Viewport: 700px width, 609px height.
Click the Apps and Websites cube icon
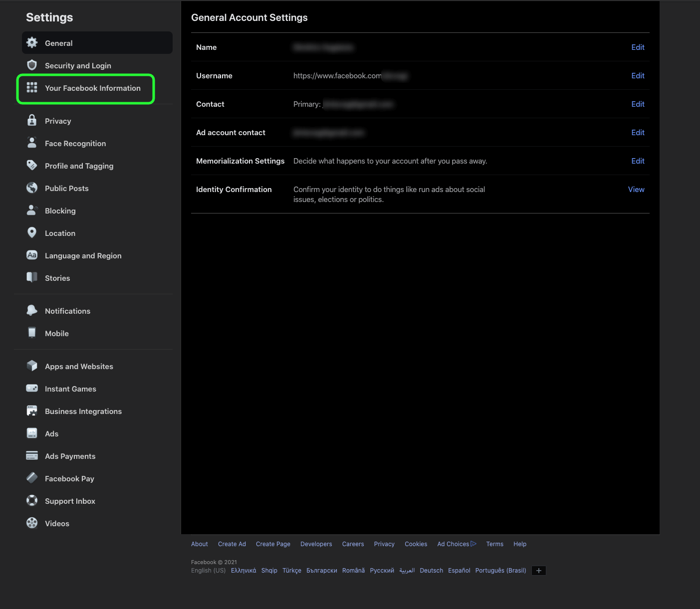[32, 366]
